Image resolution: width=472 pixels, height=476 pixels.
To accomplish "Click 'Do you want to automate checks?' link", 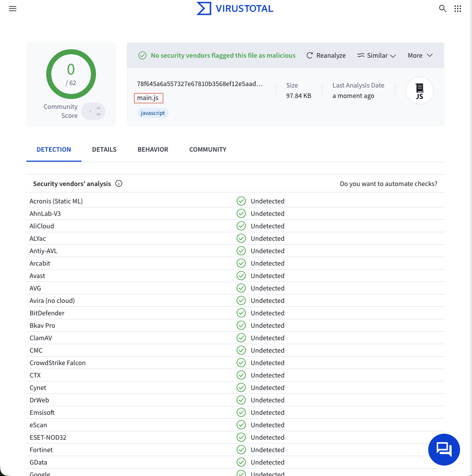I will pos(388,184).
